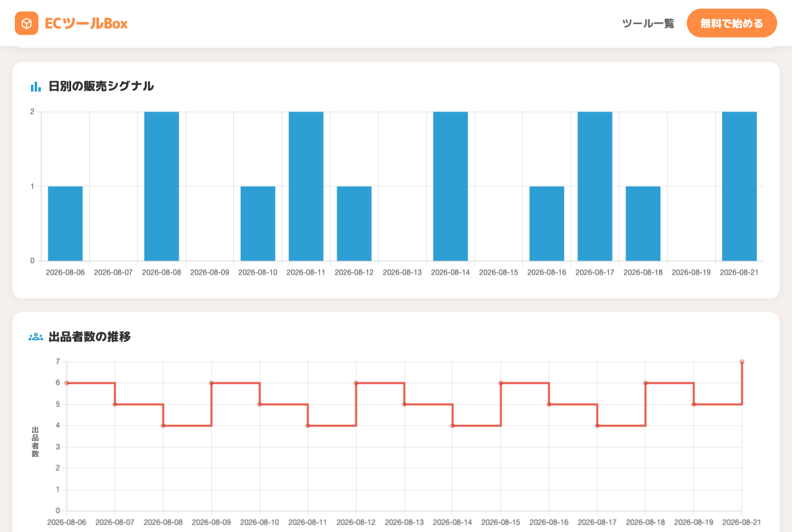Viewport: 792px width, 532px height.
Task: Select the blue bar for 2026-08-12
Action: pyautogui.click(x=355, y=223)
